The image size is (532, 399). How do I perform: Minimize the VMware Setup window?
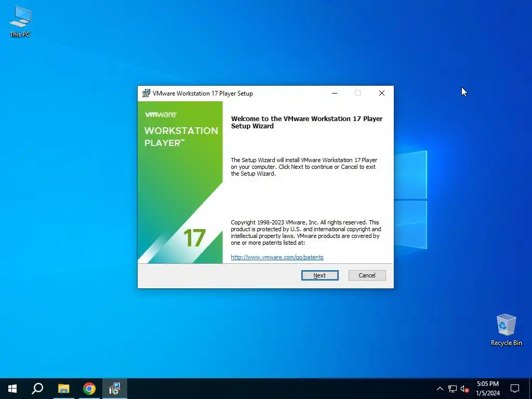[x=335, y=93]
